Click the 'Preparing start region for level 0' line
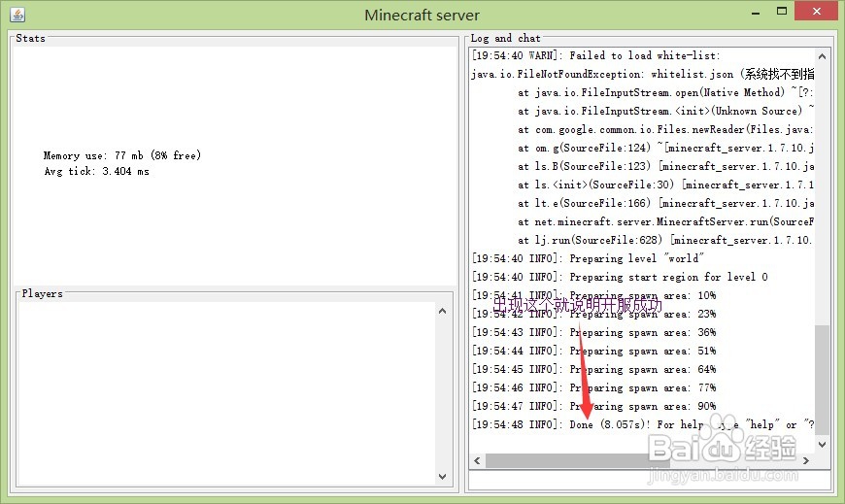This screenshot has width=845, height=504. [x=620, y=277]
